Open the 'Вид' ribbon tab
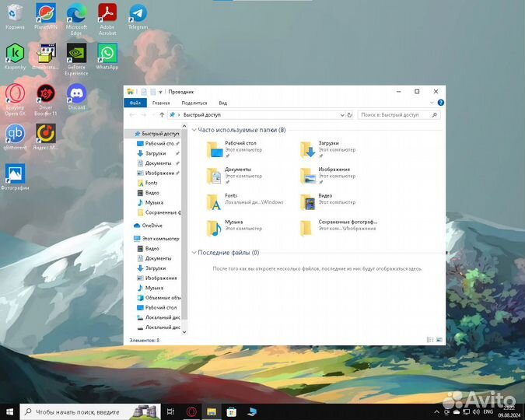The height and width of the screenshot is (420, 525). [222, 103]
